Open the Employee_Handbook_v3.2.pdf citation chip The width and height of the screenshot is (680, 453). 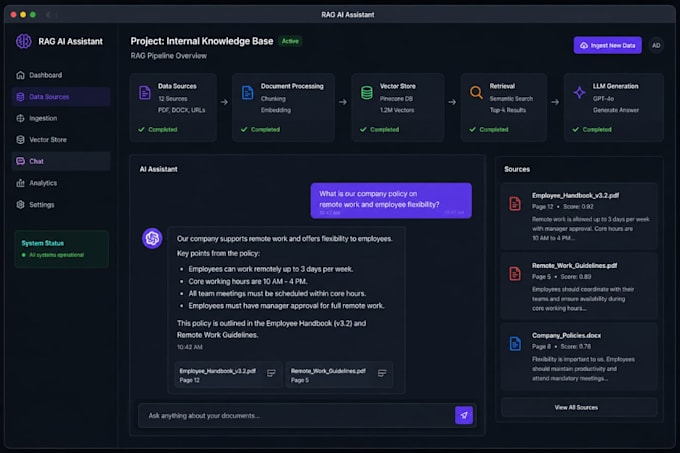[228, 375]
